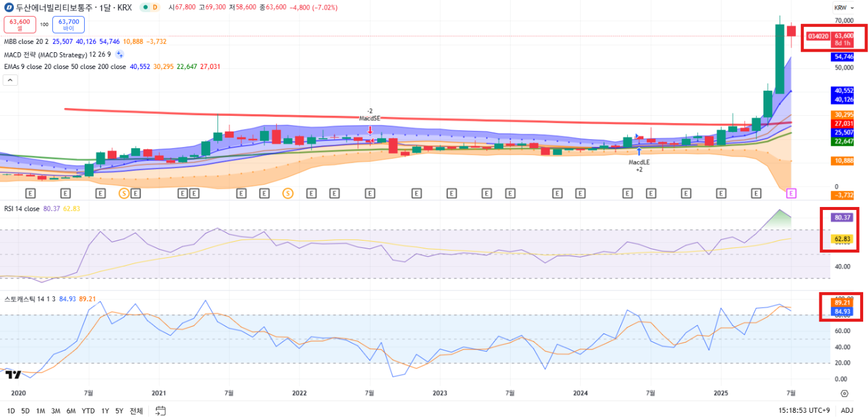The image size is (868, 417).
Task: Click the sparkle icon beside MACD Strategy
Action: pos(120,54)
